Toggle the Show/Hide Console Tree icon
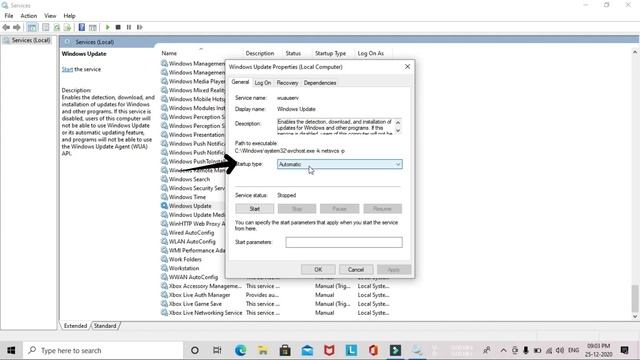The image size is (640, 360). coord(32,27)
